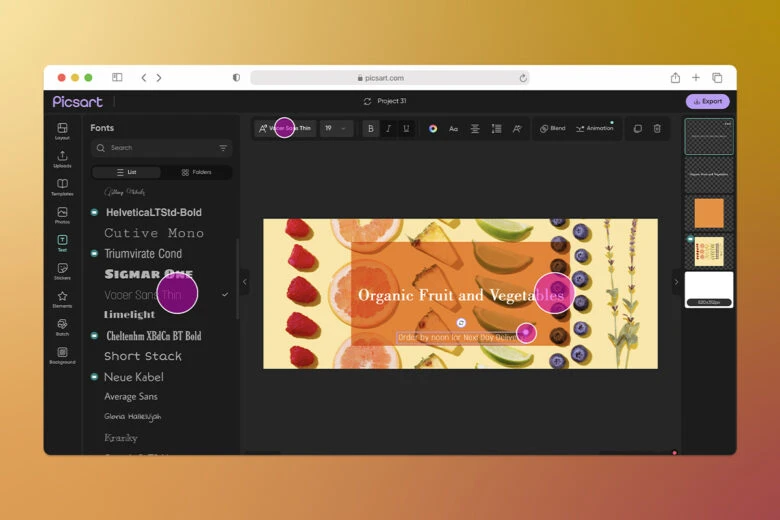Image resolution: width=780 pixels, height=520 pixels.
Task: Open the font size 19 dropdown
Action: click(x=336, y=128)
